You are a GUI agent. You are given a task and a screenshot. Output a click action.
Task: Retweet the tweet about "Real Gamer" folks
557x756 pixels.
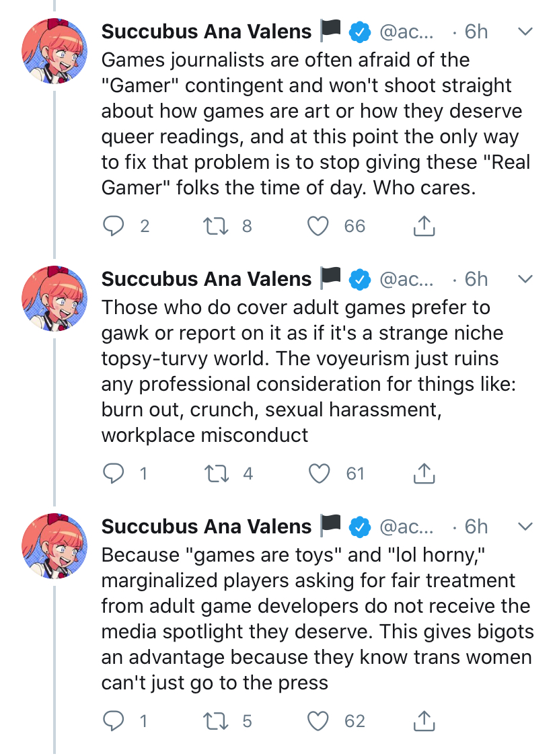tap(217, 227)
